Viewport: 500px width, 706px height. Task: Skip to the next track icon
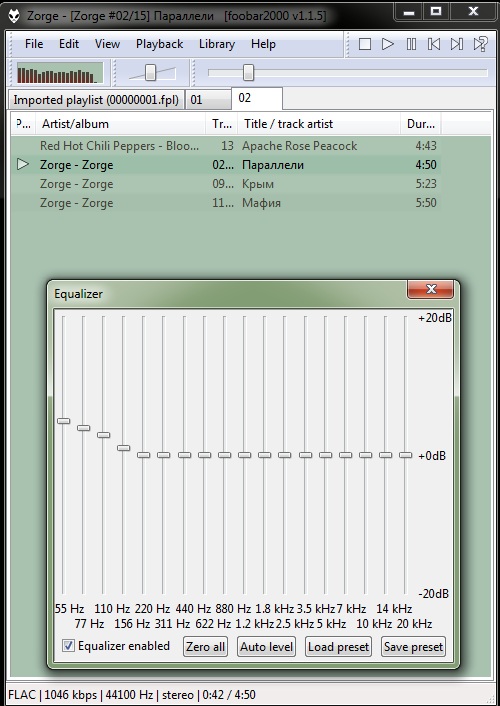point(457,44)
